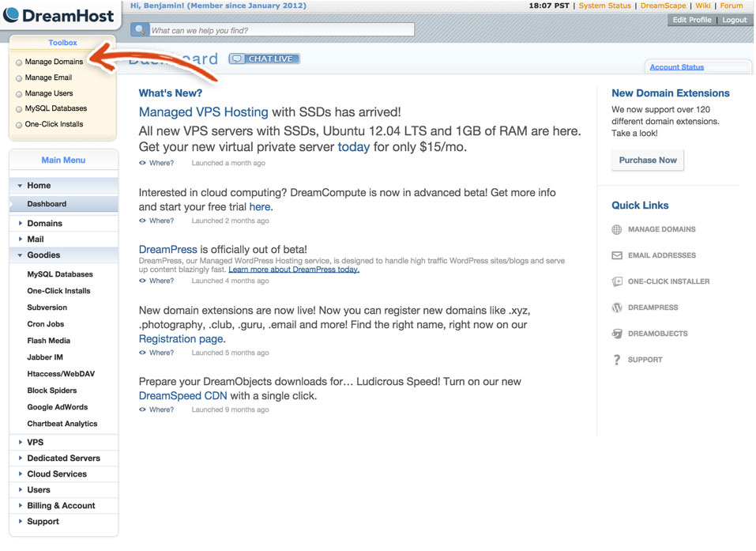Click the bullet icon beside Manage Domains in Toolbox
Viewport: 756px width, 551px height.
pyautogui.click(x=19, y=62)
